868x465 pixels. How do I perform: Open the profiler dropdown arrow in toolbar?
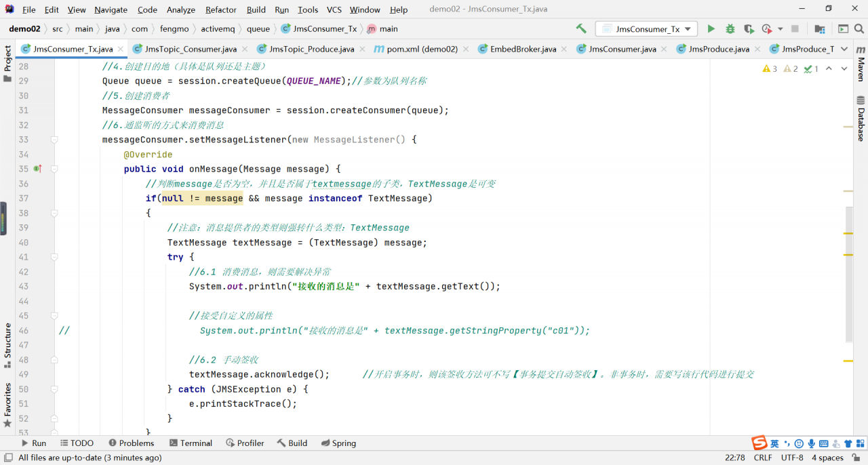coord(780,29)
